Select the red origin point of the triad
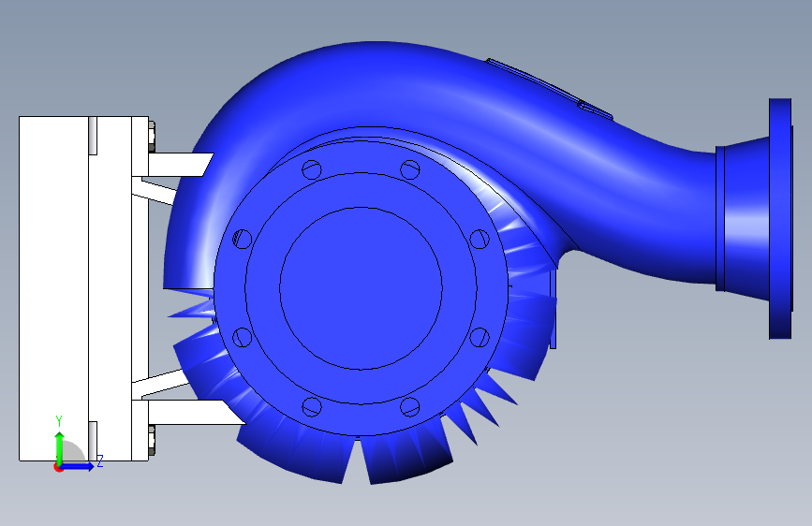This screenshot has width=812, height=526. [x=58, y=468]
